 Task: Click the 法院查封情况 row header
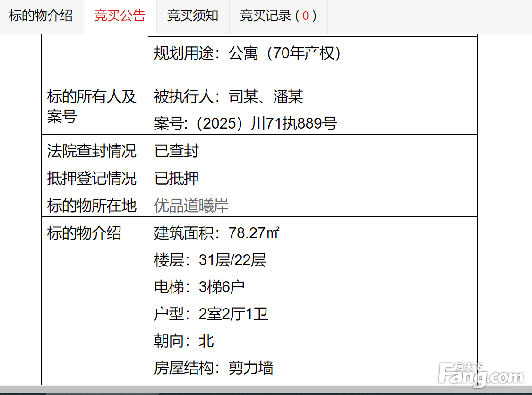(92, 151)
